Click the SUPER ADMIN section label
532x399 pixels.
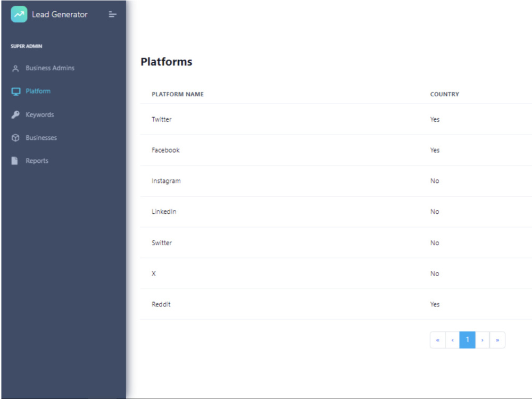click(27, 46)
